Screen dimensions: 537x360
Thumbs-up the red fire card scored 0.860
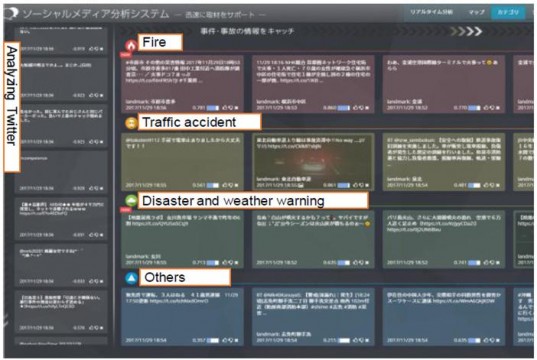[x=355, y=108]
